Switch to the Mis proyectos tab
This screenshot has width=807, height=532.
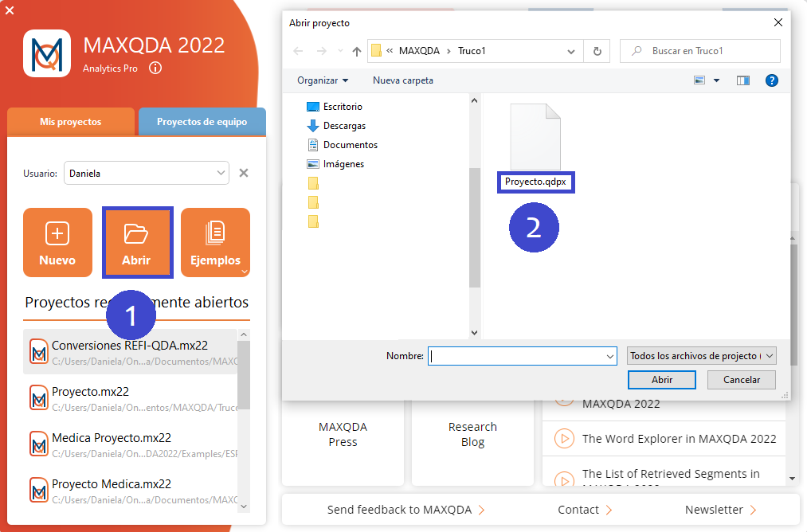click(71, 122)
